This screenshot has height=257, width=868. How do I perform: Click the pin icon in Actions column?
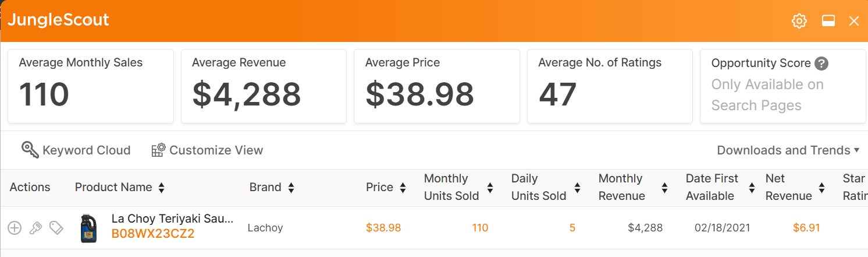pos(35,228)
